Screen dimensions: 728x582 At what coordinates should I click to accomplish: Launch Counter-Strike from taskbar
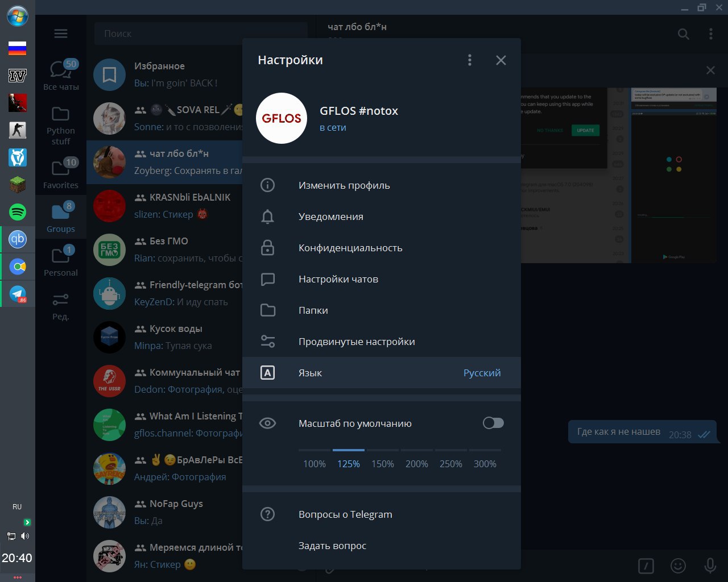point(18,130)
